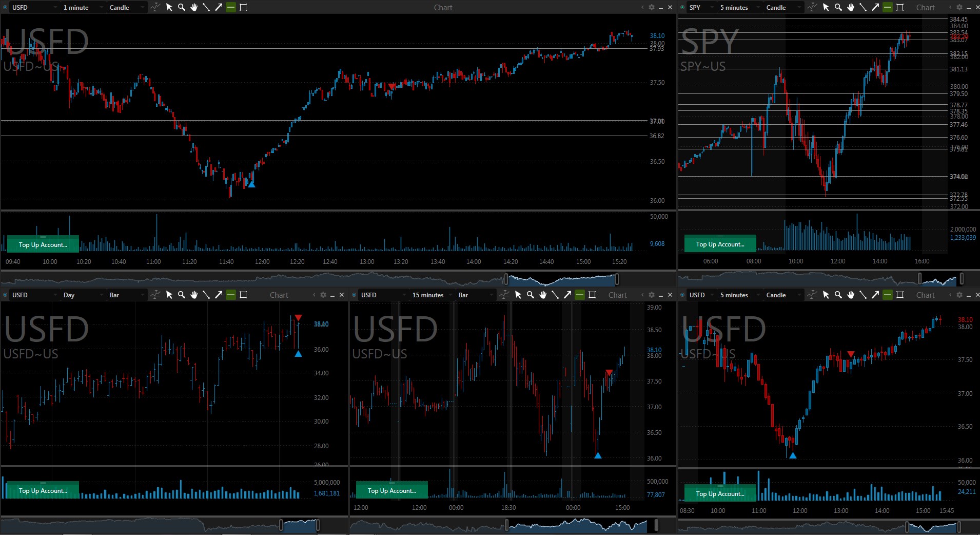Image resolution: width=980 pixels, height=535 pixels.
Task: Click blue buy marker on USFD 1 minute chart
Action: pos(251,184)
